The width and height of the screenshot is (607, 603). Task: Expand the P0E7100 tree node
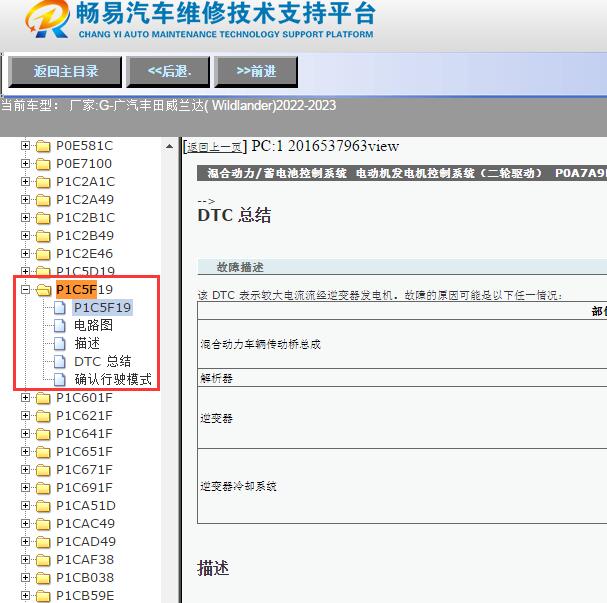click(x=25, y=164)
